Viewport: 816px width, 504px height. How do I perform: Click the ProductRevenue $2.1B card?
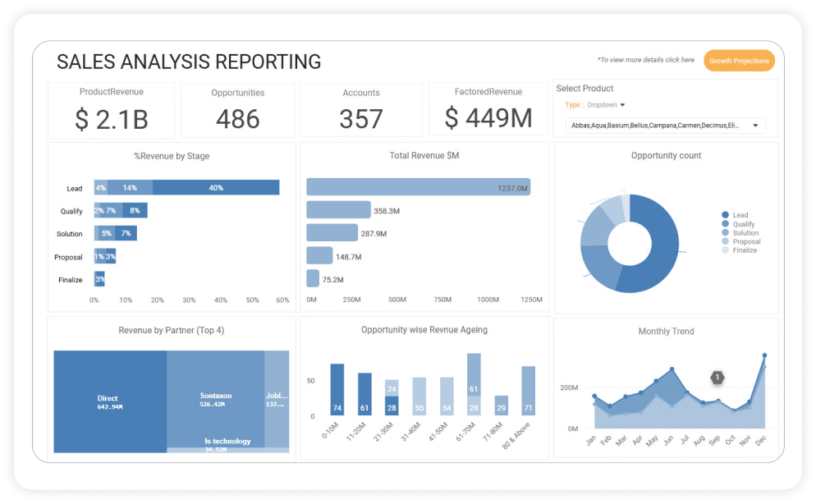(x=111, y=110)
